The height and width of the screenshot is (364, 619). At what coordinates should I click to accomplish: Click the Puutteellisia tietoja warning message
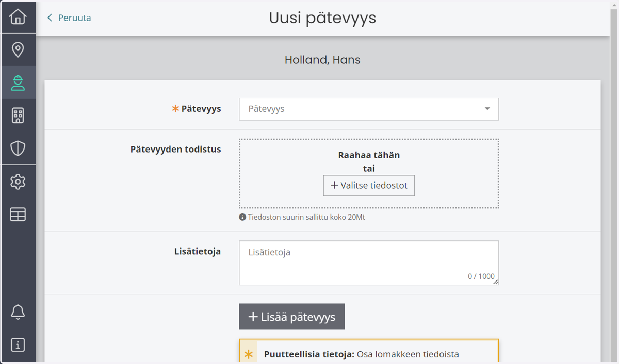(369, 352)
